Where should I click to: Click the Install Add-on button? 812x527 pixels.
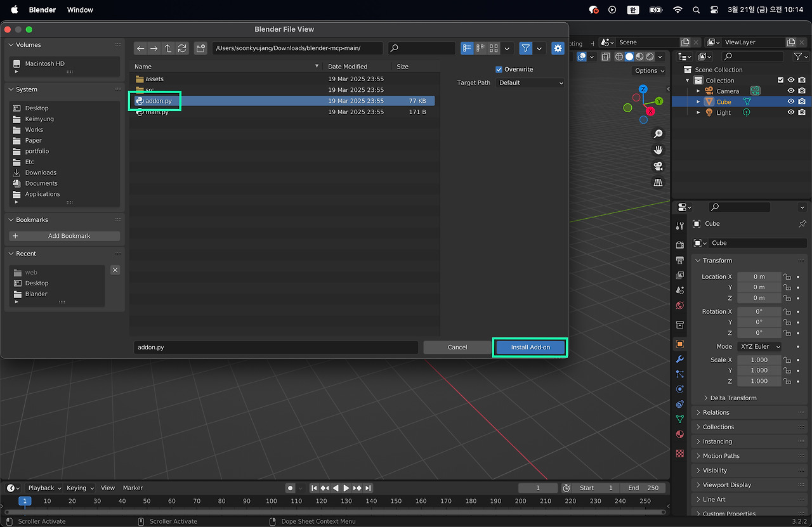[530, 348]
